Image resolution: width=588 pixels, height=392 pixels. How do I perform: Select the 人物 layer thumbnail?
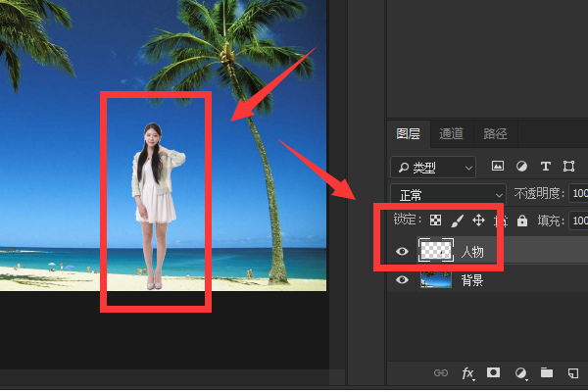point(435,251)
